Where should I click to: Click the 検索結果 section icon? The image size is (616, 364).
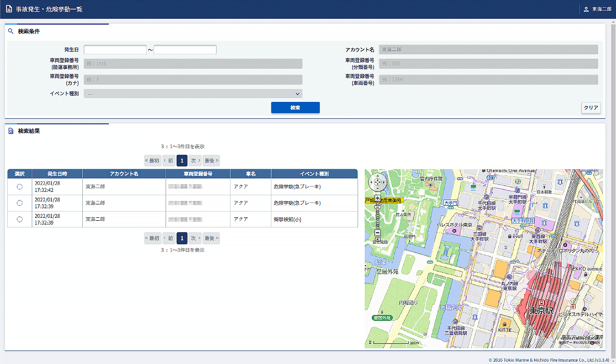coord(11,131)
